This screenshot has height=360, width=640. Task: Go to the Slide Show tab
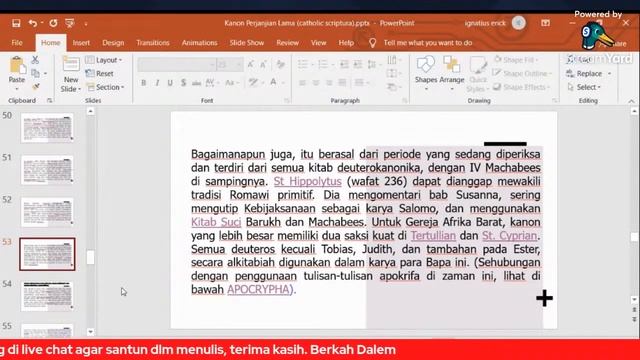pyautogui.click(x=247, y=43)
